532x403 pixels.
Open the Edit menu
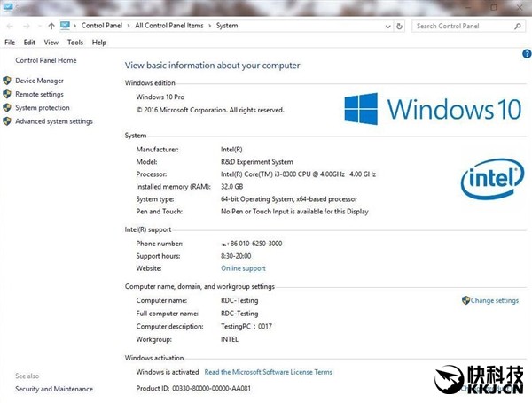pyautogui.click(x=29, y=43)
